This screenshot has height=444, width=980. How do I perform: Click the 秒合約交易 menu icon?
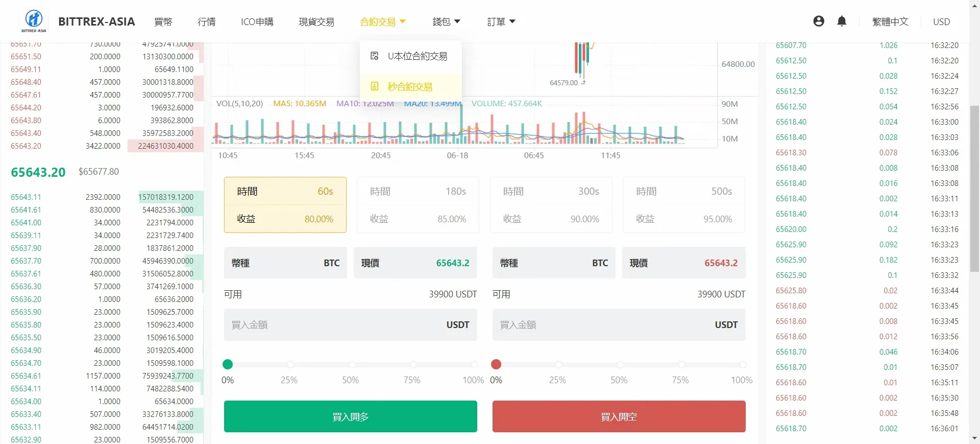click(374, 86)
